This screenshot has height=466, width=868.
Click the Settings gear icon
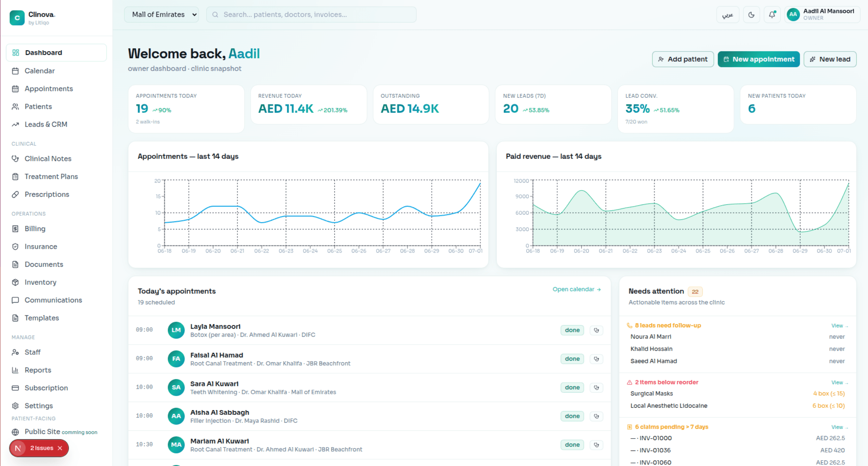tap(15, 405)
